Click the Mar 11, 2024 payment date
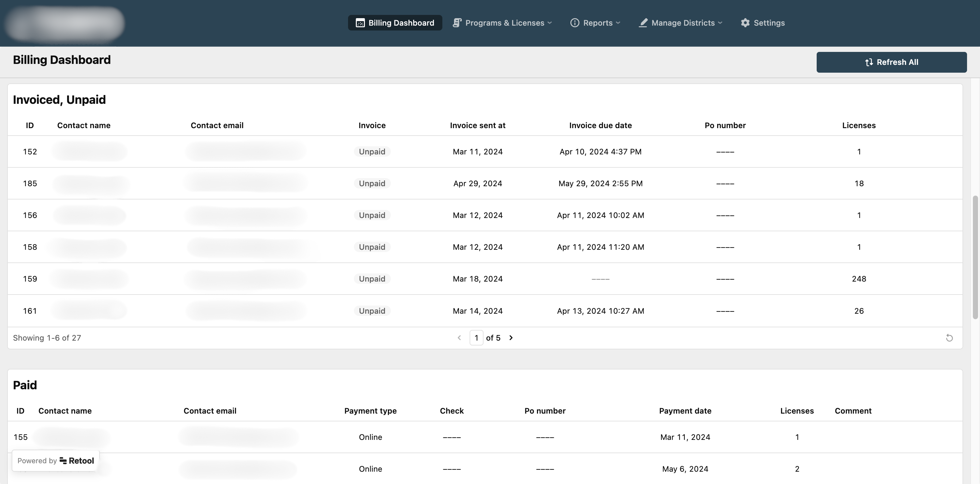Image resolution: width=980 pixels, height=484 pixels. [685, 437]
